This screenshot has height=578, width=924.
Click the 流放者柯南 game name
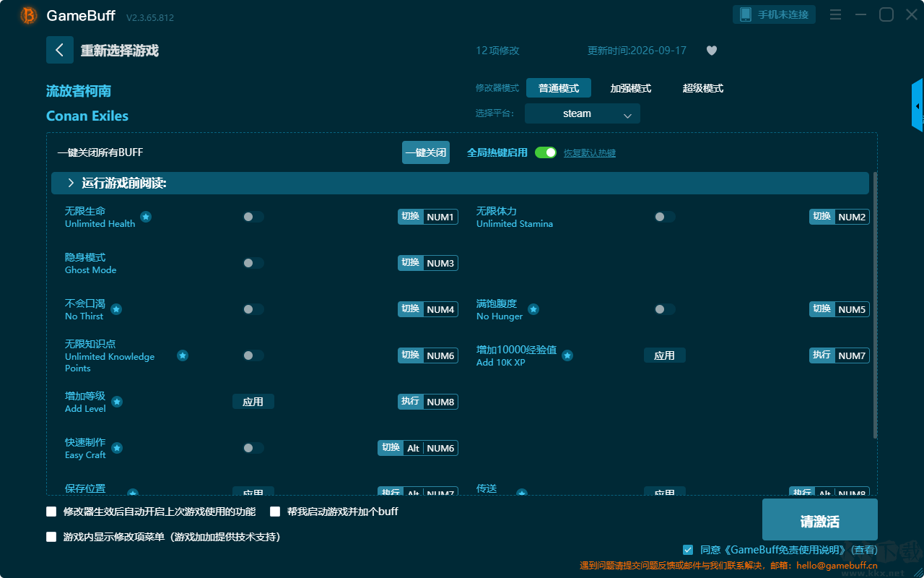click(79, 91)
